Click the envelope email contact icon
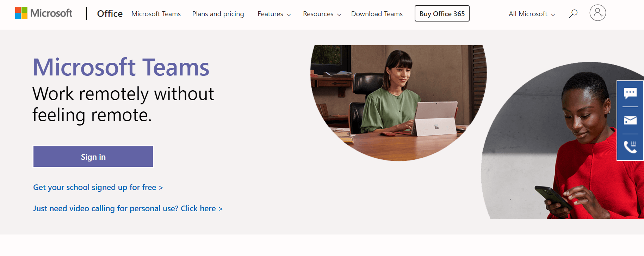This screenshot has width=644, height=256. coord(630,121)
